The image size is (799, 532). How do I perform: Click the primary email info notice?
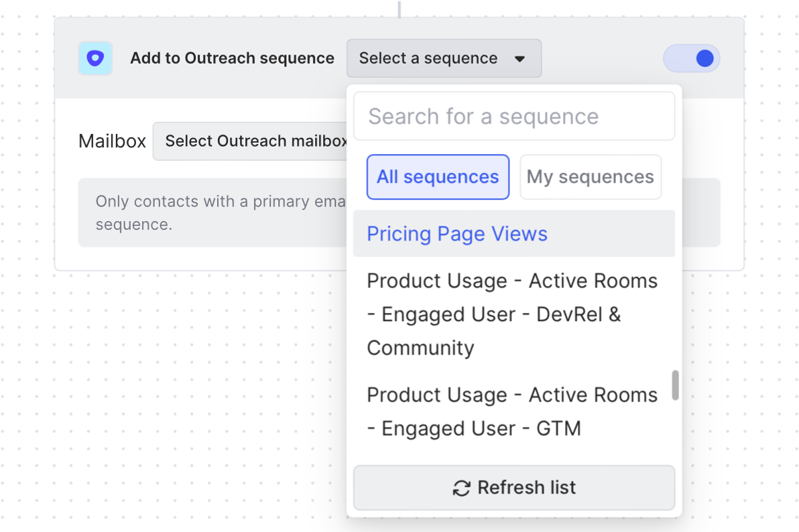[x=214, y=212]
